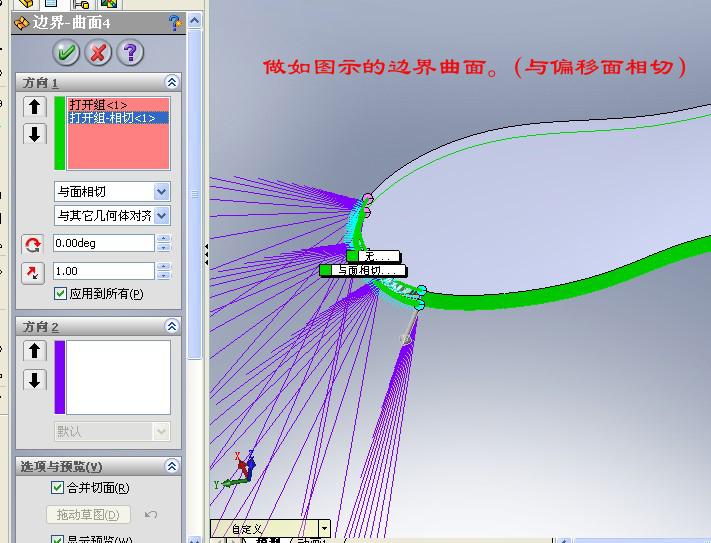Click the panel scrollbar up arrow

coord(195,21)
